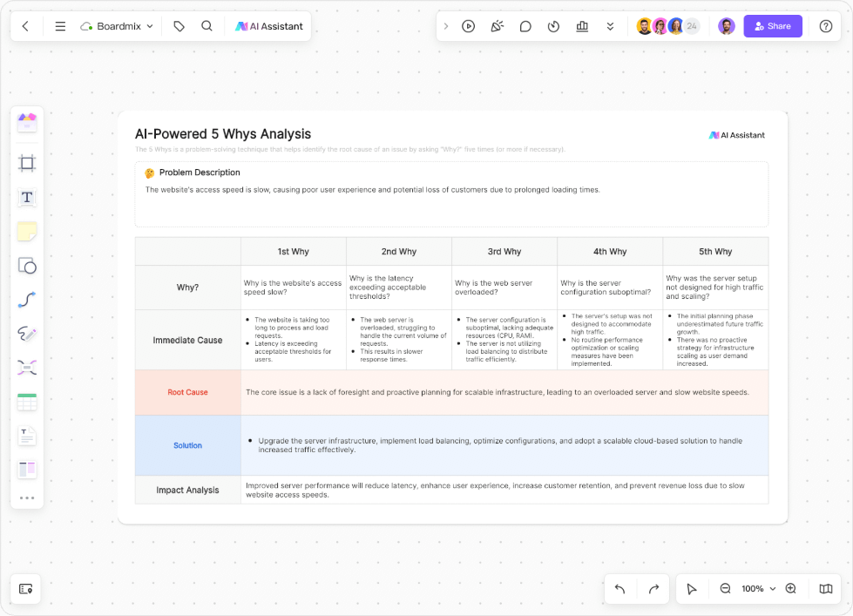Expand more tools with double chevron

pyautogui.click(x=611, y=26)
